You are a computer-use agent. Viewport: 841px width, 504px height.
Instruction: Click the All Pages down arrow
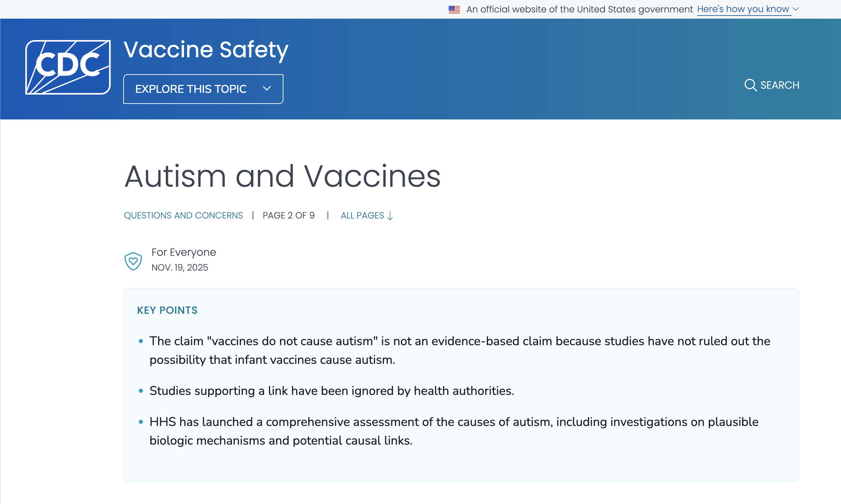tap(390, 216)
